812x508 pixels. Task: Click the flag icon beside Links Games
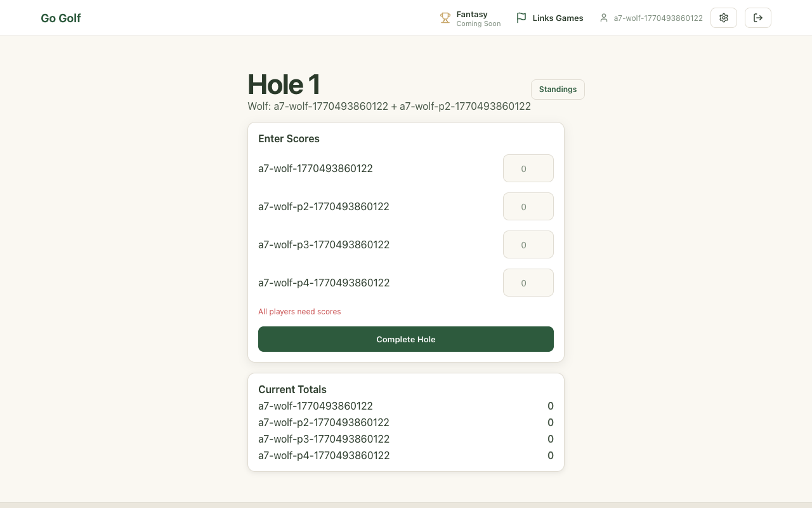[x=521, y=18]
